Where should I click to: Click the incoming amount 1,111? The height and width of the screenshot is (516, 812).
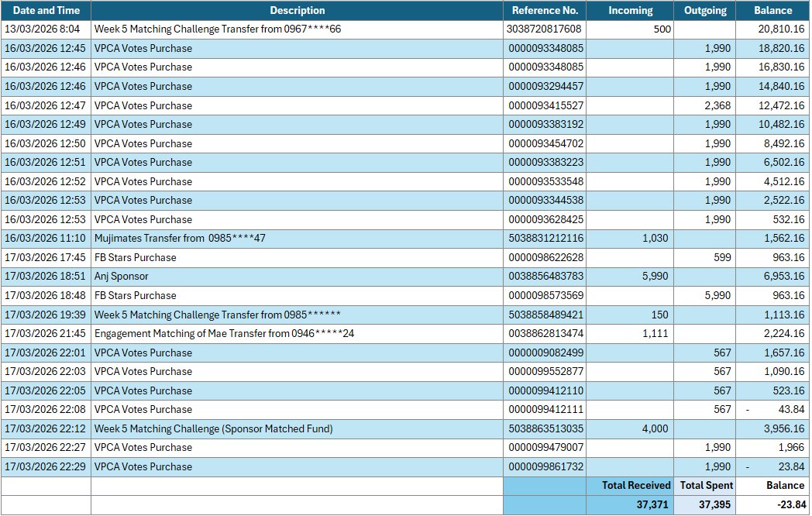655,333
